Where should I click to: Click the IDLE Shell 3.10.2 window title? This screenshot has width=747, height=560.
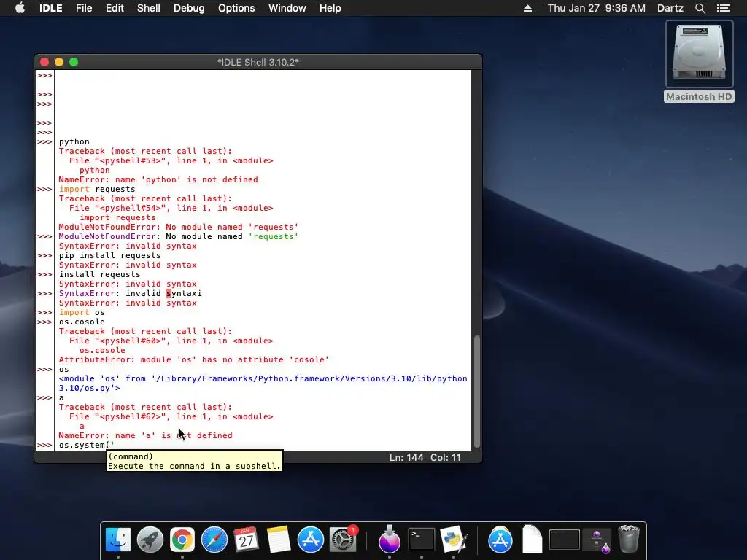258,62
